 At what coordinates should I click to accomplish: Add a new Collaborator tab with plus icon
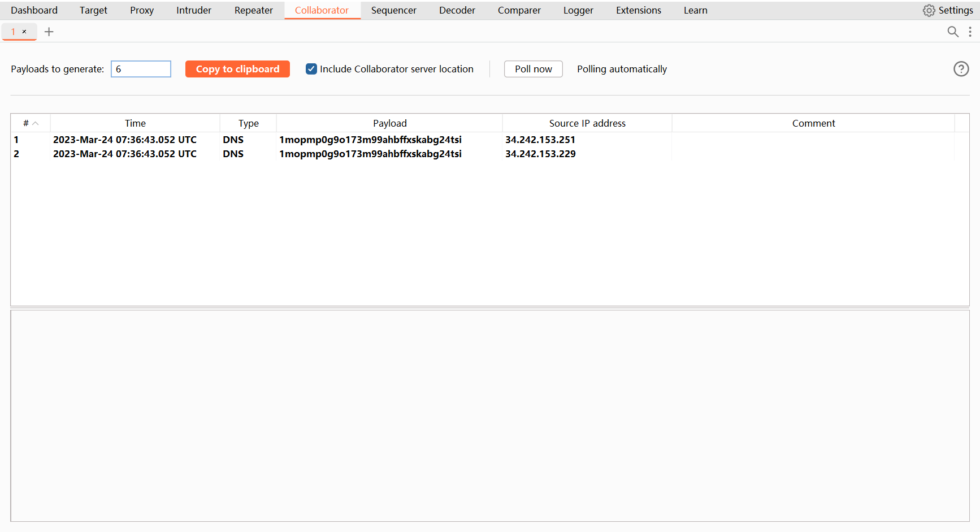49,32
